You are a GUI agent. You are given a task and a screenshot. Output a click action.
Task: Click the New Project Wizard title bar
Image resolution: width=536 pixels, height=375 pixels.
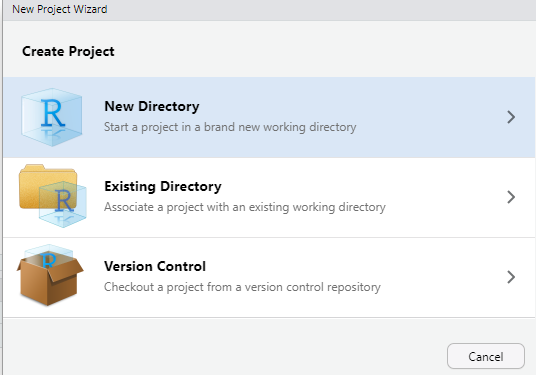[x=268, y=10]
